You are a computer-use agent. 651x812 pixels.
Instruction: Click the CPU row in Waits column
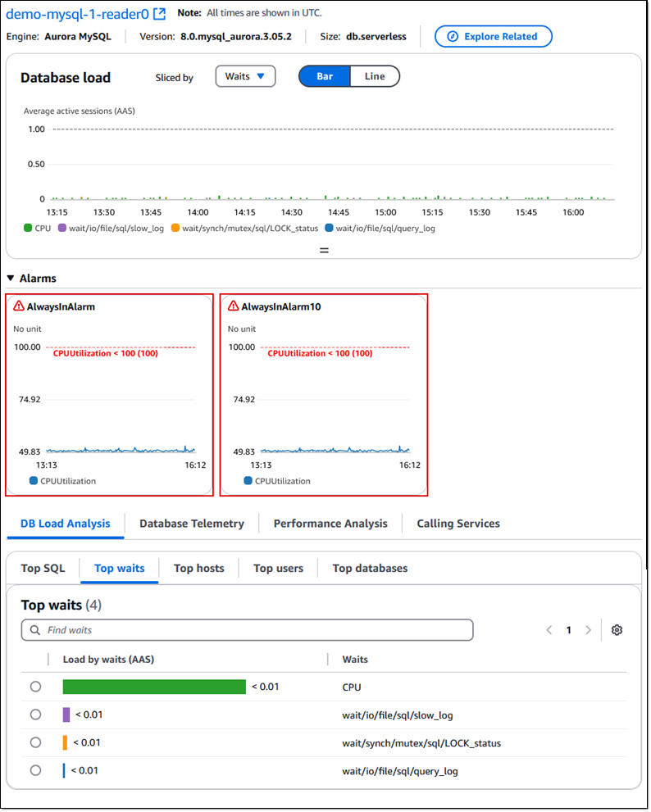click(x=352, y=687)
